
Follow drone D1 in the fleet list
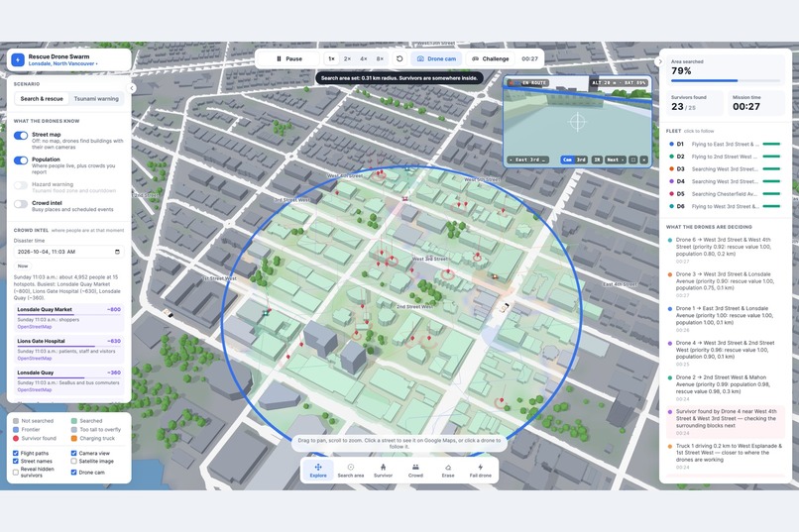pyautogui.click(x=725, y=144)
